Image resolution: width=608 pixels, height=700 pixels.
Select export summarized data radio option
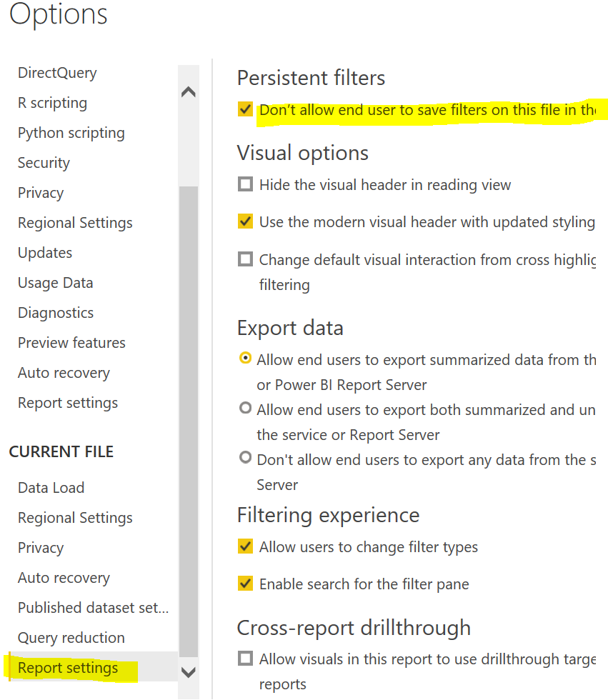pyautogui.click(x=246, y=359)
